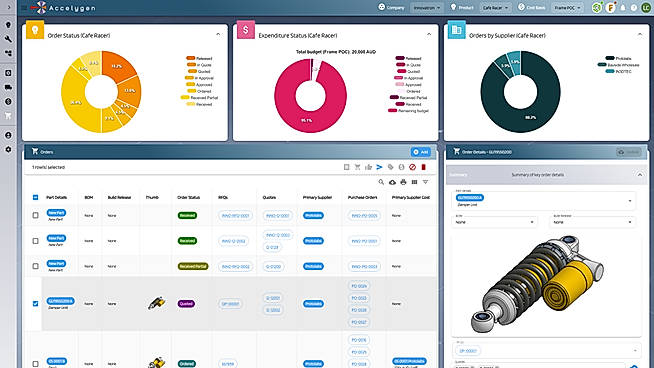Click the large 3D damper image preview
Screen dimensions: 654x368
coord(538,284)
